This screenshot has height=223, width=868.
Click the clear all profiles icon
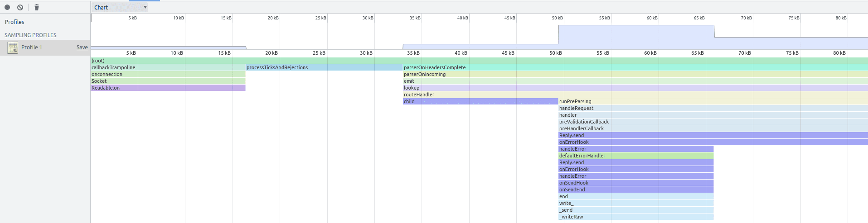[x=20, y=7]
